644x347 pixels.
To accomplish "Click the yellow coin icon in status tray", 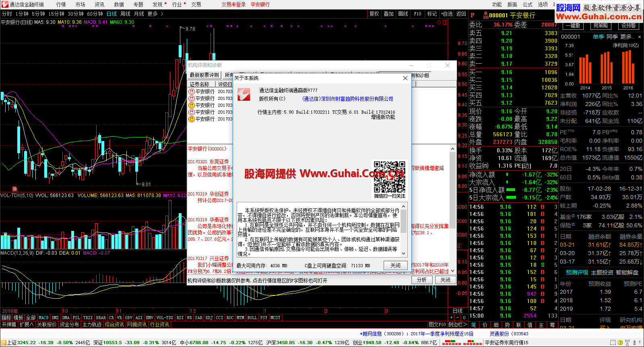I will tap(620, 343).
